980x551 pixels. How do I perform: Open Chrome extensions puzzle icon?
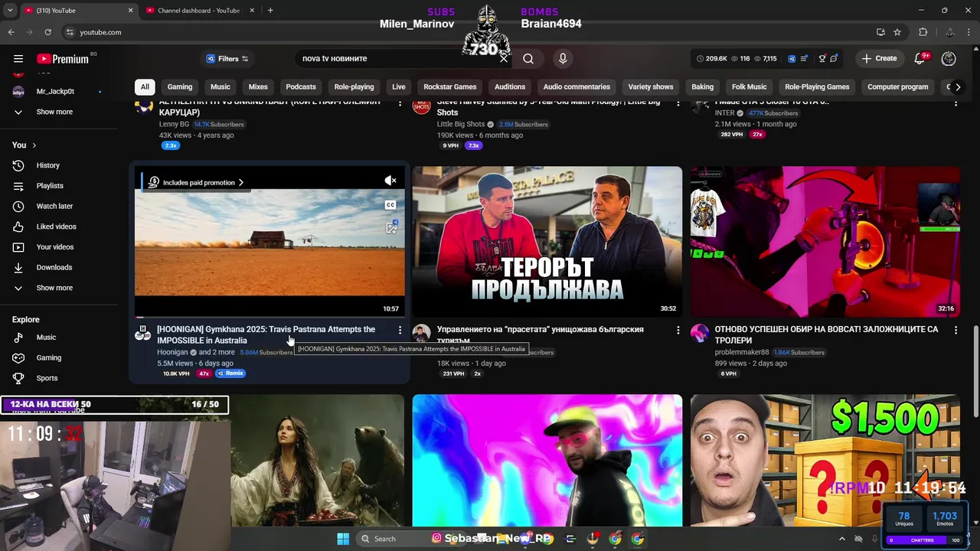click(923, 32)
